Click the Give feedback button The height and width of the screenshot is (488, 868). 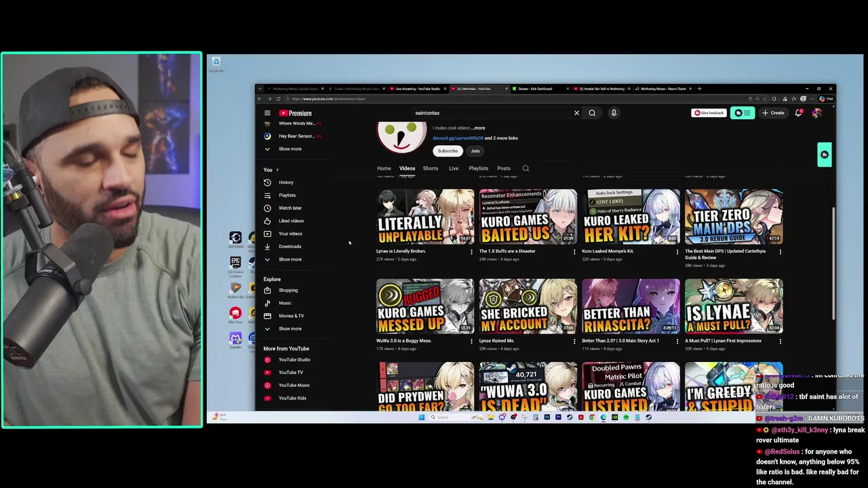pyautogui.click(x=709, y=113)
